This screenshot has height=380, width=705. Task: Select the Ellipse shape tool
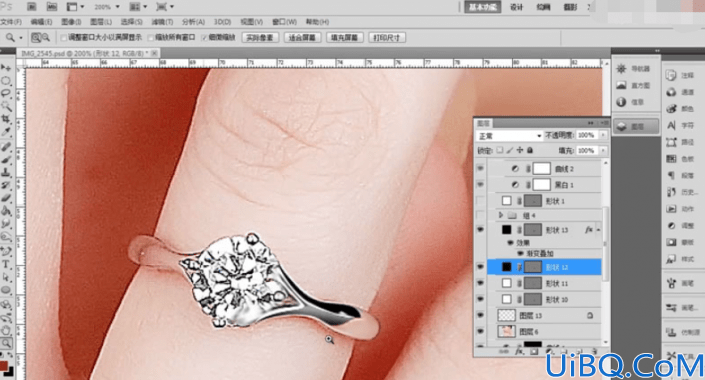pos(6,290)
